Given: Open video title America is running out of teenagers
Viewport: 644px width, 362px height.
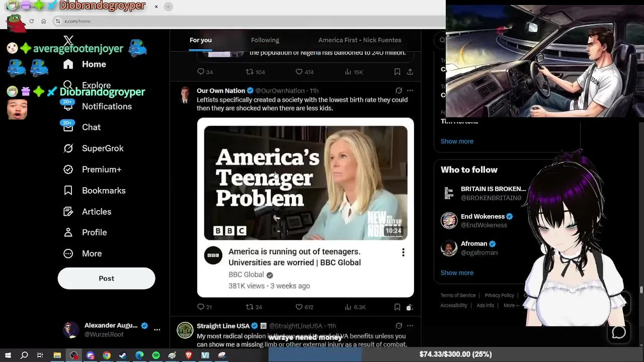Looking at the screenshot, I should point(294,257).
